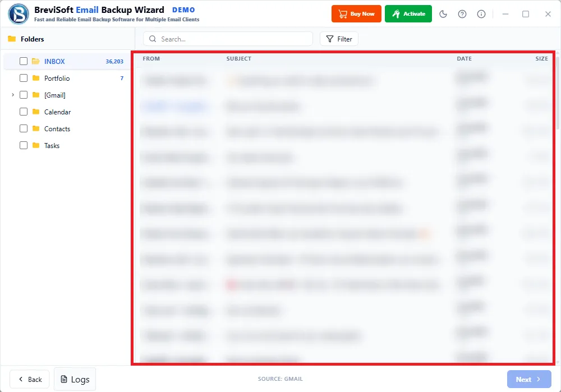Check the Calendar folder checkbox
Viewport: 561px width, 392px height.
coord(24,112)
